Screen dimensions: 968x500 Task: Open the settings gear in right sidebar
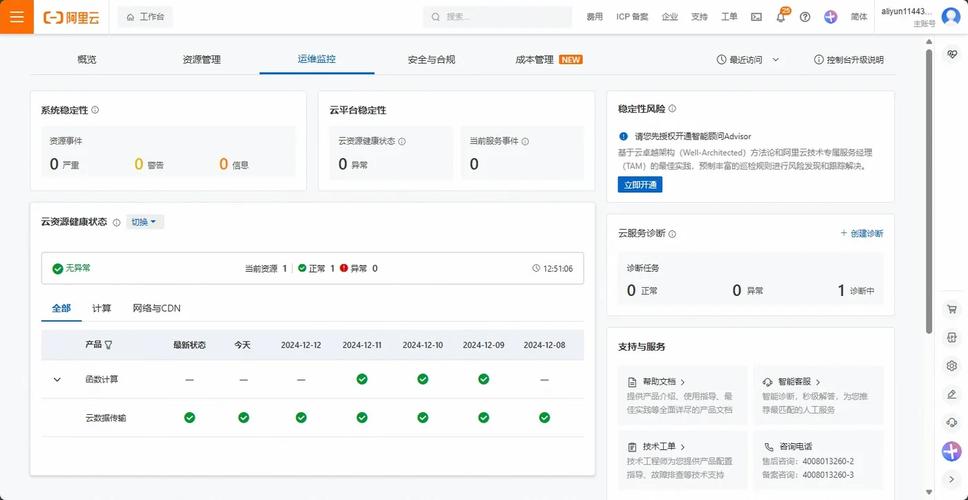[x=951, y=366]
